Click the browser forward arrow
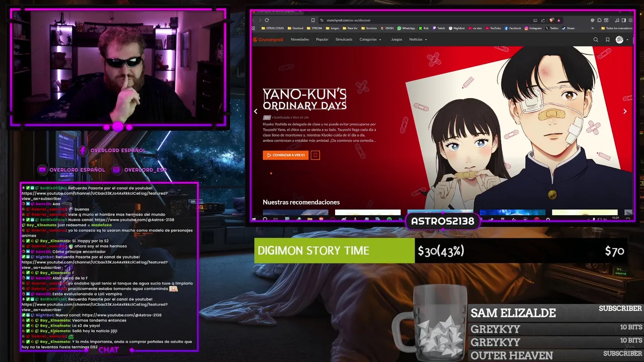644x362 pixels. [259, 20]
